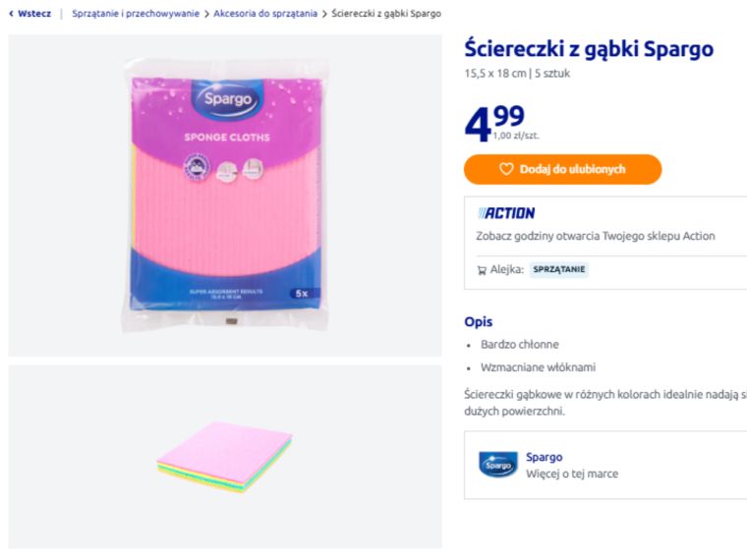Go back using the Wstecz link
The width and height of the screenshot is (747, 560).
[34, 14]
